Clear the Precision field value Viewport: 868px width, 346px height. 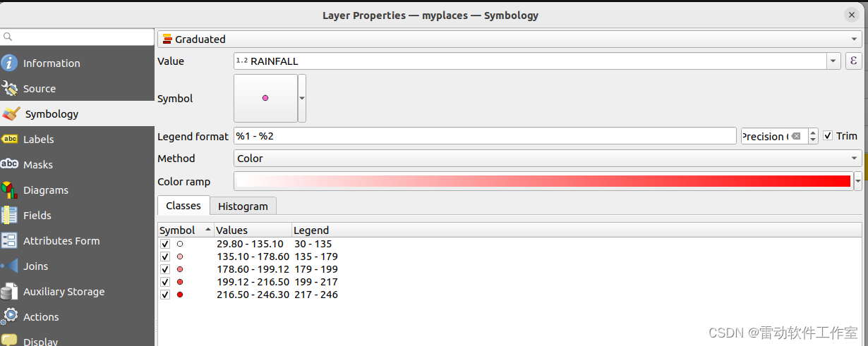tap(796, 136)
